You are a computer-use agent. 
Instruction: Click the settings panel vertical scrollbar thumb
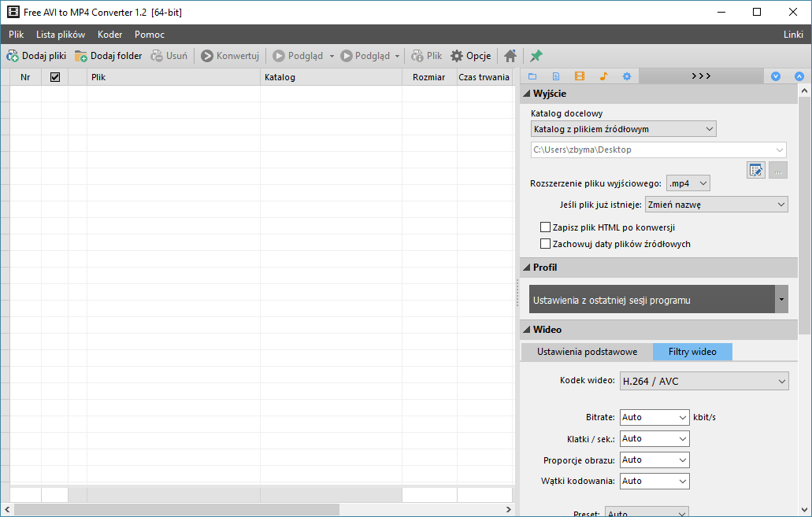point(804,216)
